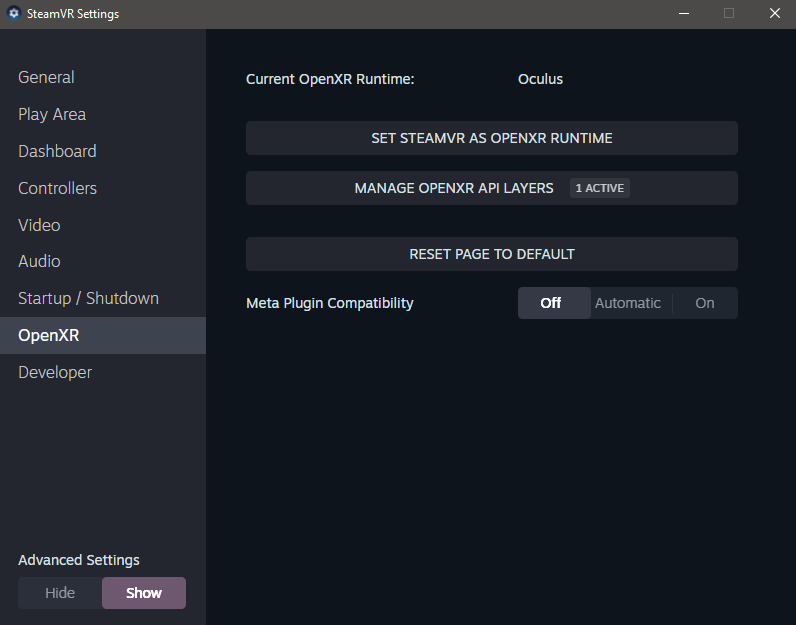This screenshot has width=796, height=625.
Task: Click Manage OpenXR API Layers button
Action: (x=454, y=188)
